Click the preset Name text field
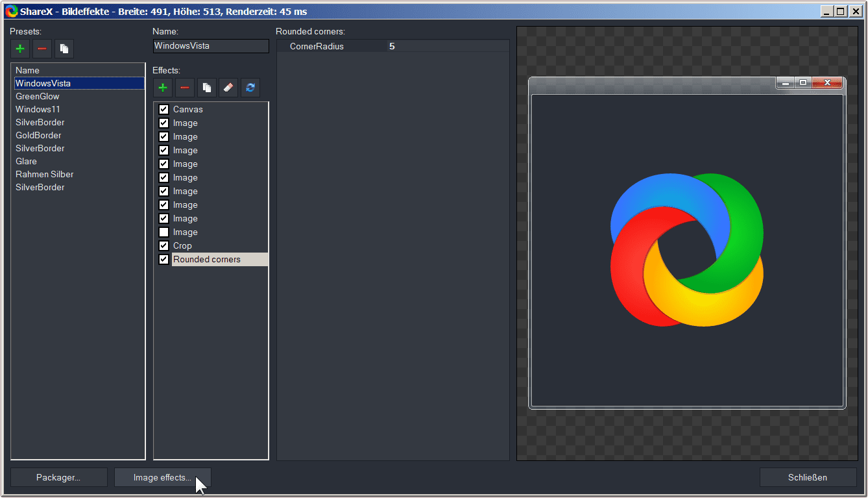868x498 pixels. point(210,46)
